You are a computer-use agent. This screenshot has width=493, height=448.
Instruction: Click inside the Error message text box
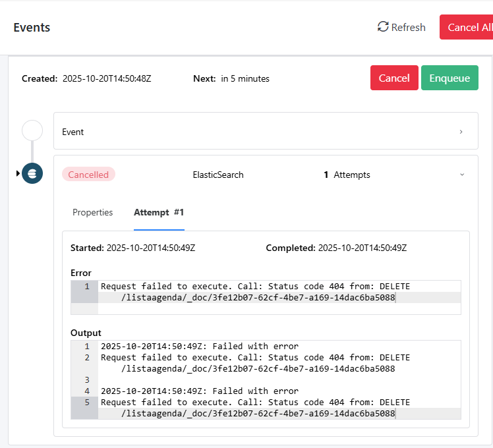(264, 292)
